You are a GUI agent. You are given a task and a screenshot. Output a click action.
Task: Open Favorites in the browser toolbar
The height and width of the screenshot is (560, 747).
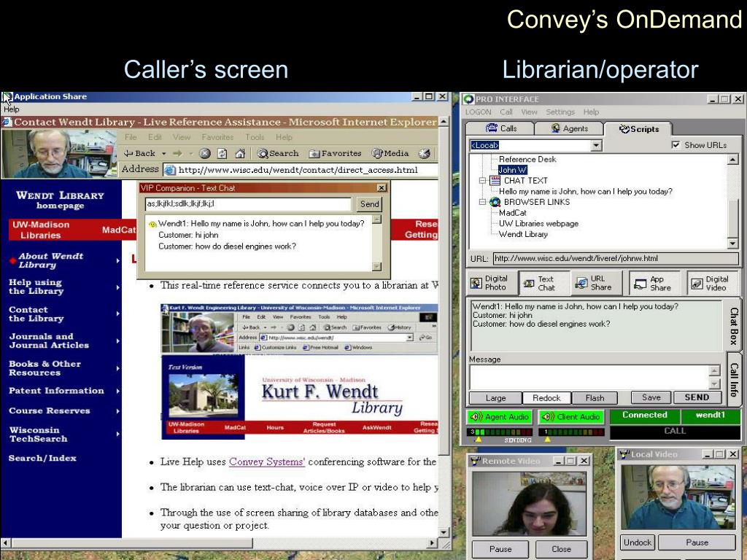[336, 153]
